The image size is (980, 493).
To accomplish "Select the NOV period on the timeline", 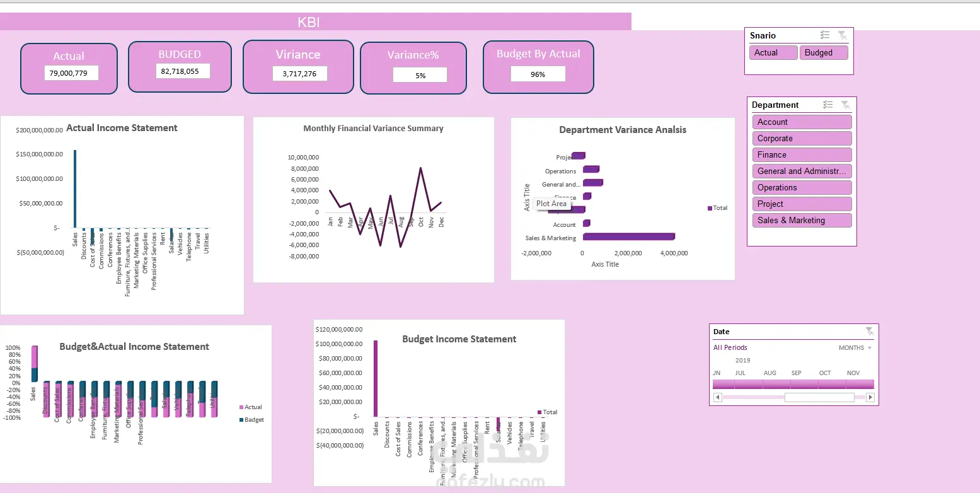I will click(x=860, y=384).
